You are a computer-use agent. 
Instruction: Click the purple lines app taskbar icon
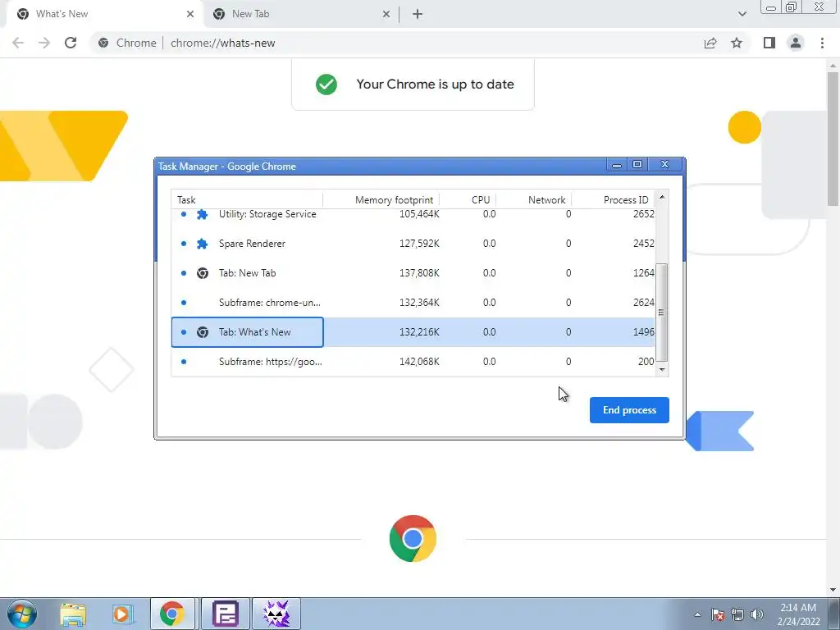tap(225, 614)
